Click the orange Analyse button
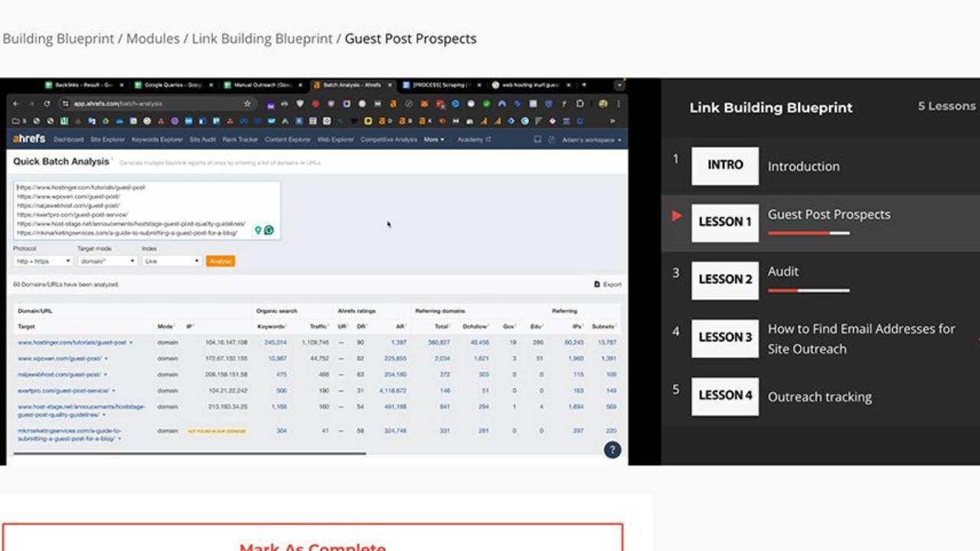This screenshot has height=551, width=980. (220, 261)
